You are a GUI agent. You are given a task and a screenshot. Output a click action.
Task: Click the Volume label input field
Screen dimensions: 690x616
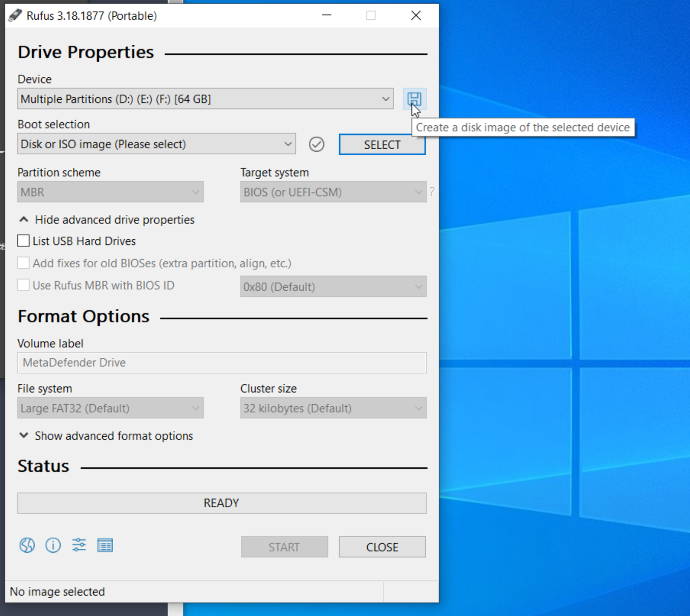[x=222, y=362]
